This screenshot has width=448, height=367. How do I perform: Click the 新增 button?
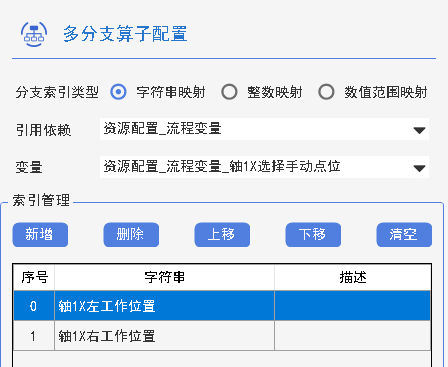(40, 235)
